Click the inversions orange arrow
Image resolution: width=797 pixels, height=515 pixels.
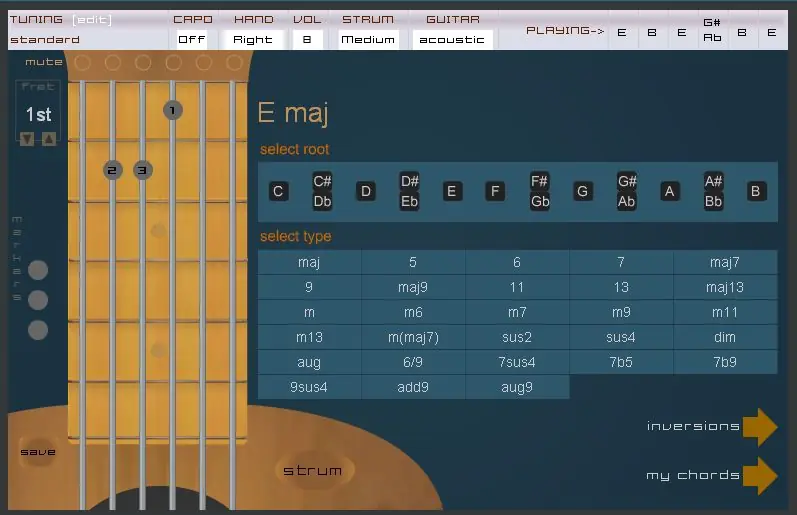pos(759,427)
